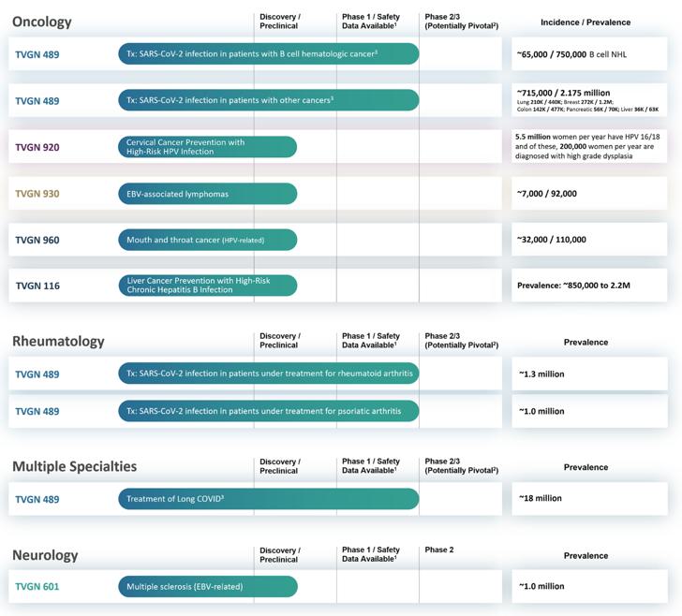The width and height of the screenshot is (682, 616).
Task: Click the Neurology section heading
Action: [45, 555]
